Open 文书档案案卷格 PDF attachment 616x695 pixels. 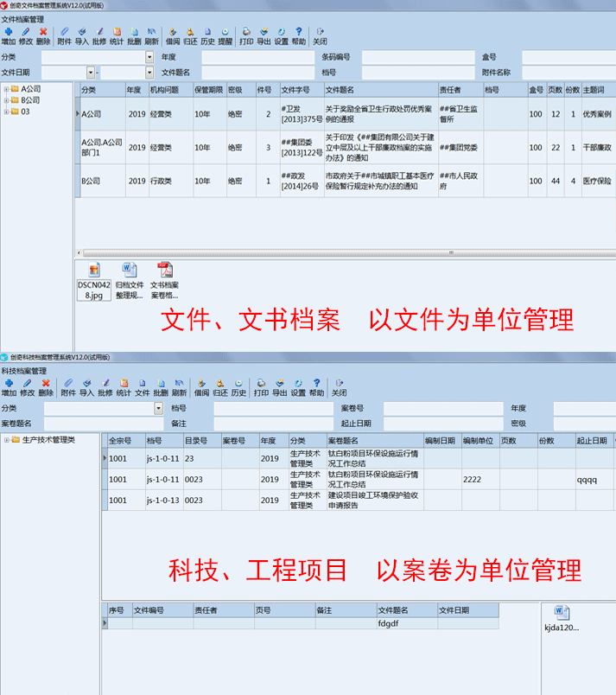(164, 281)
